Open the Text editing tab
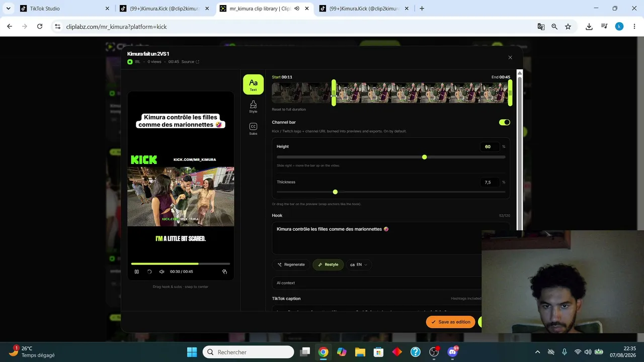 253,84
